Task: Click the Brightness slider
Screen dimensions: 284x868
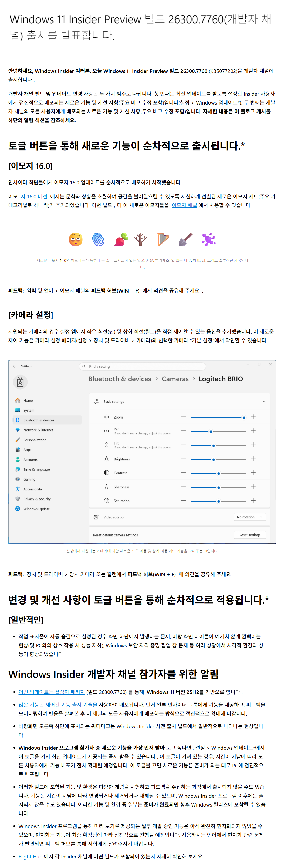Action: [x=218, y=459]
